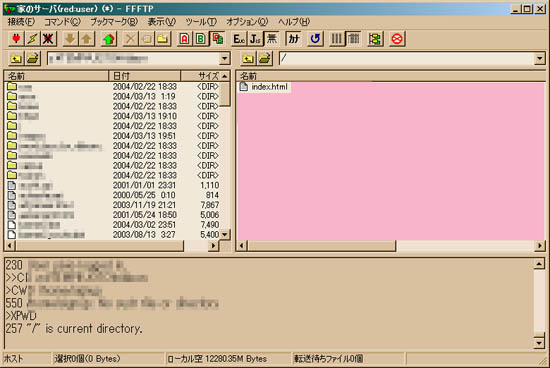Toggle ASCII transfer mode A button
Viewport: 550px width, 368px height.
(x=185, y=39)
